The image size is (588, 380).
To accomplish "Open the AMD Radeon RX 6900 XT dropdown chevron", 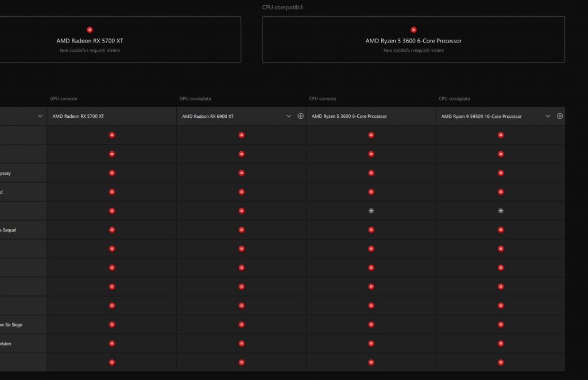I will coord(289,116).
